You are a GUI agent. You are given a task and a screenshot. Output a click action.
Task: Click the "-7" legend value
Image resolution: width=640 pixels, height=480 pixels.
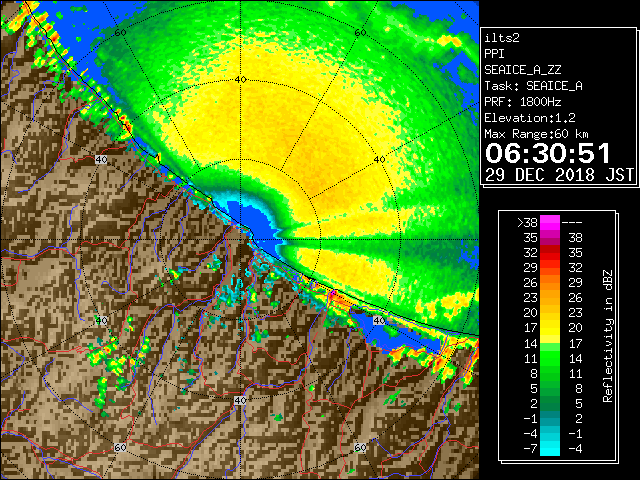tap(530, 449)
